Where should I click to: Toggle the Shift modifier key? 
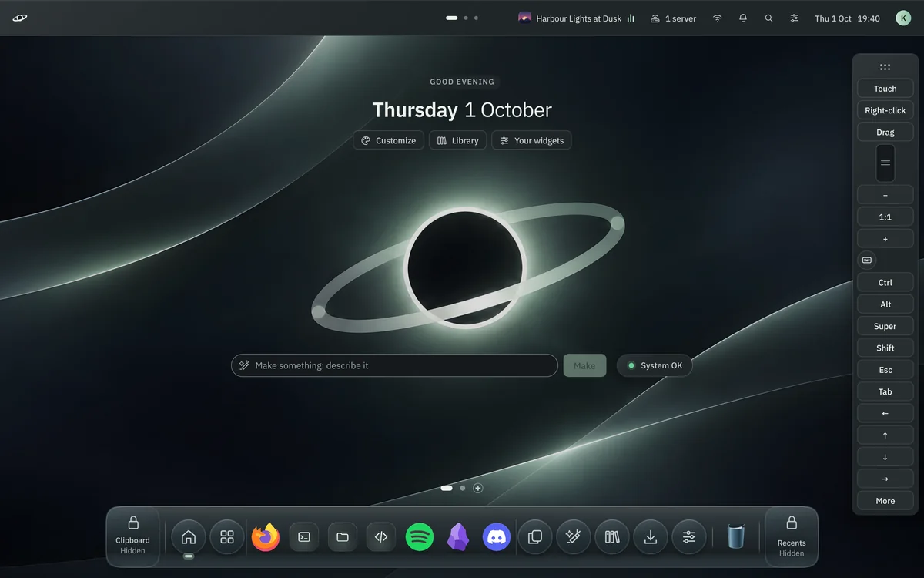click(x=885, y=348)
